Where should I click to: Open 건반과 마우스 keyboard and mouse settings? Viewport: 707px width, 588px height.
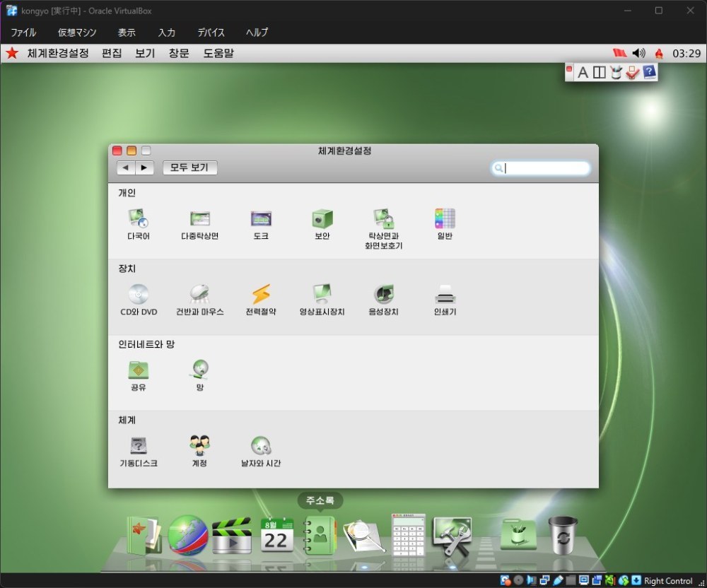[x=200, y=300]
